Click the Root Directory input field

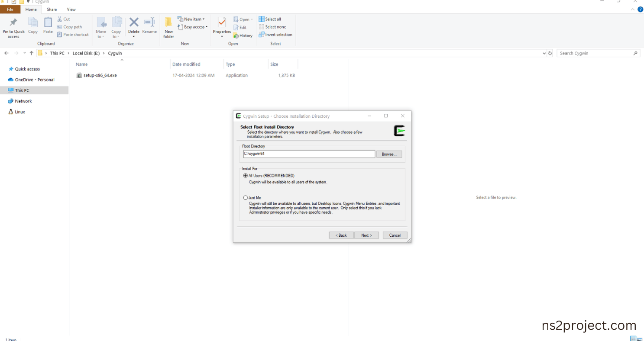pyautogui.click(x=309, y=154)
